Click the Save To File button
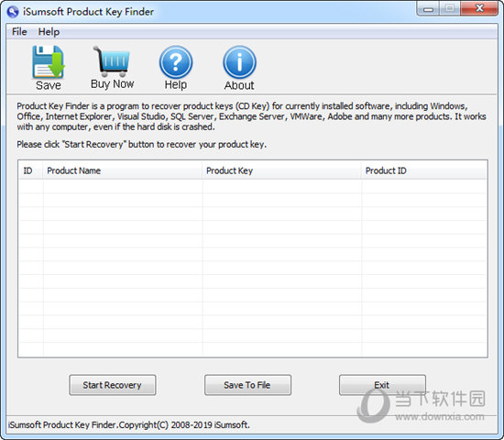The image size is (504, 440). 247,385
